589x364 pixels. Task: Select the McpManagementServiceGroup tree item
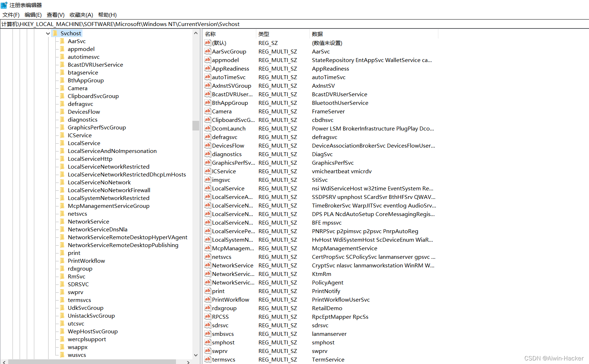[109, 206]
